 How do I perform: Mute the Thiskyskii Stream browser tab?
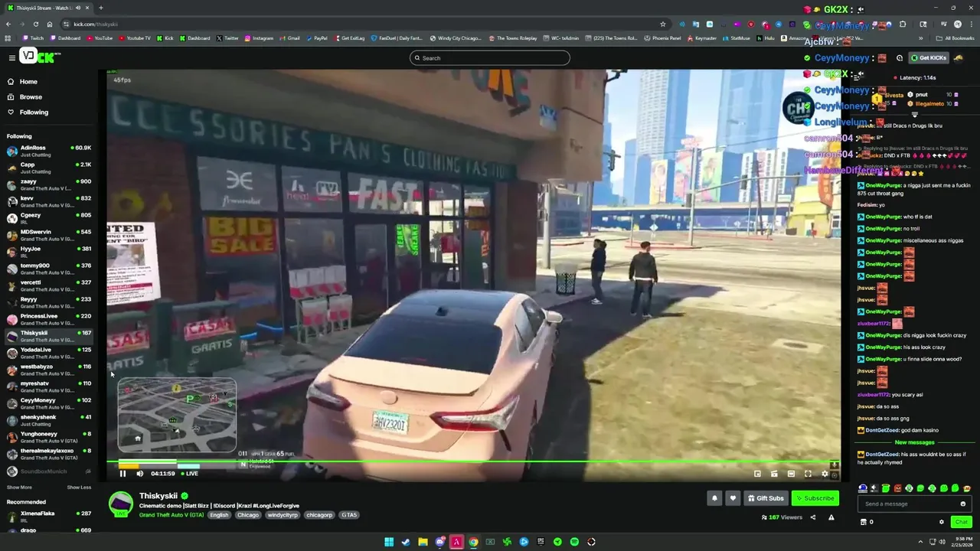pyautogui.click(x=78, y=8)
